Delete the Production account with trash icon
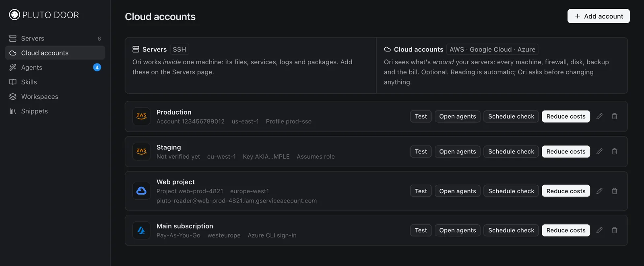Viewport: 644px width, 266px height. (x=615, y=117)
